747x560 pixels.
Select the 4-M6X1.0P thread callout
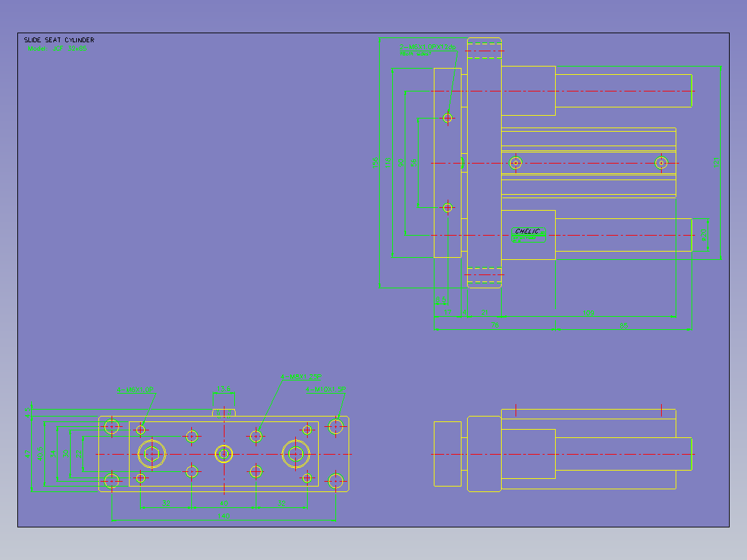(x=135, y=390)
